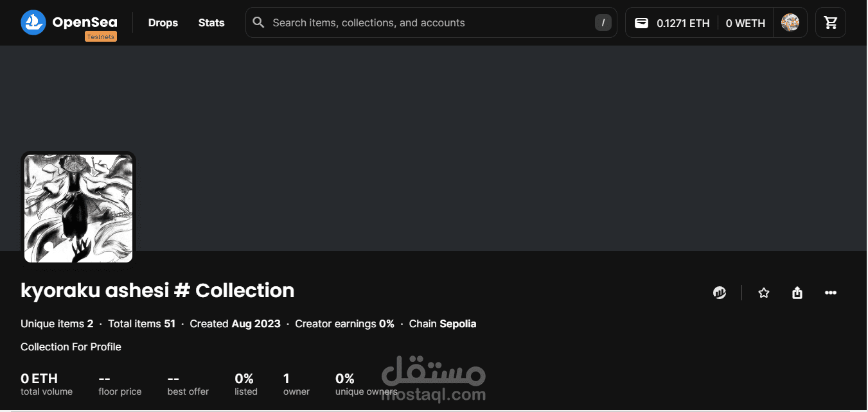868x412 pixels.
Task: Click the profile avatar icon
Action: click(790, 22)
